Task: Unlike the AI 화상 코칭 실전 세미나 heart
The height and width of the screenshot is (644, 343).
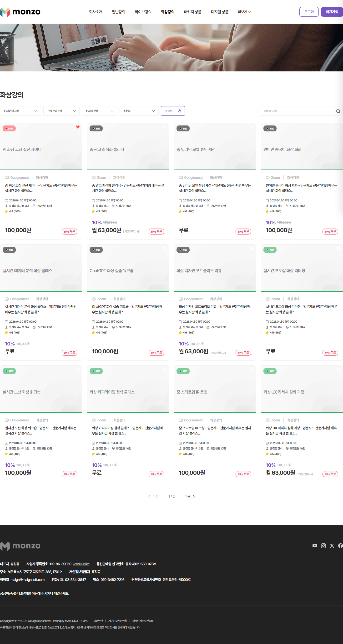Action: [78, 127]
